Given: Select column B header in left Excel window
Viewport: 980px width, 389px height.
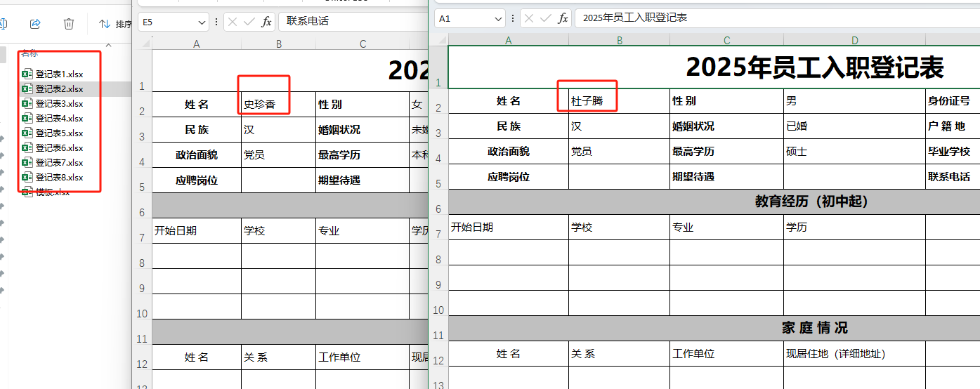Looking at the screenshot, I should [x=279, y=44].
